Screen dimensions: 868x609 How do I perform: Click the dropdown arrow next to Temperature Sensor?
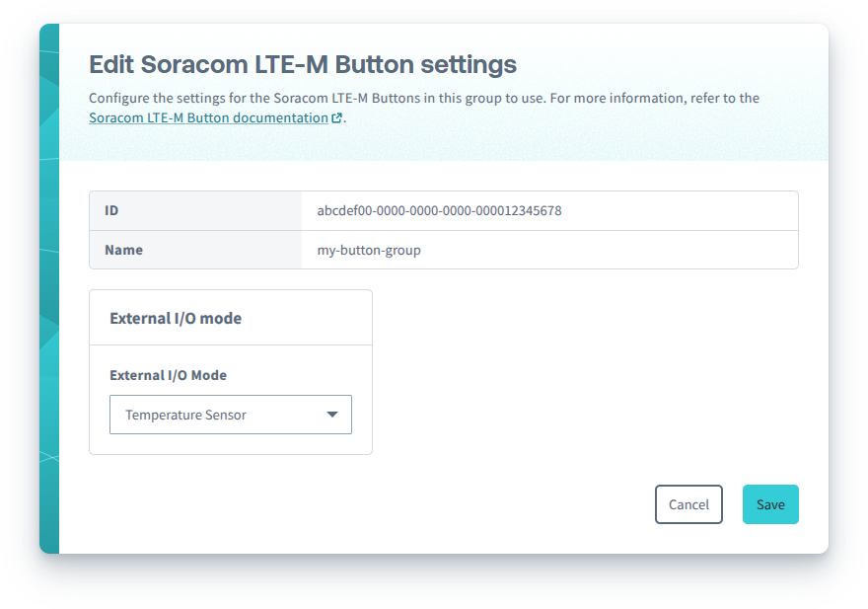(331, 415)
